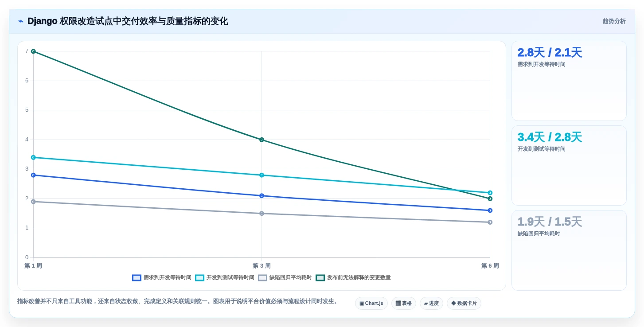The image size is (644, 327).
Task: Click the gray 缺陷回归 point at 第 3 周
Action: point(262,214)
